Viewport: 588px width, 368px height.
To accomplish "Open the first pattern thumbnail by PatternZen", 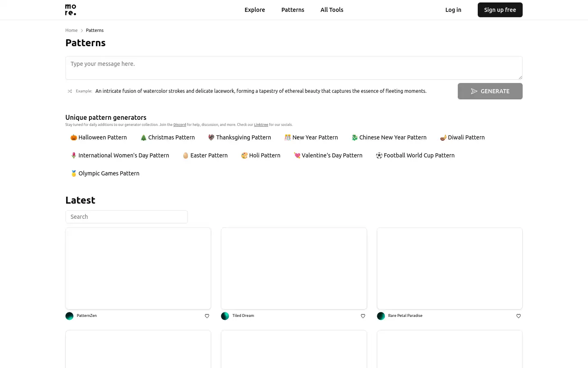I will pyautogui.click(x=138, y=268).
